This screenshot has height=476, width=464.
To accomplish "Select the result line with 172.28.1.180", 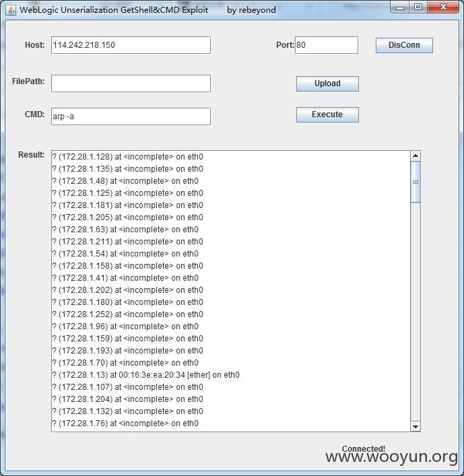I will coord(127,302).
